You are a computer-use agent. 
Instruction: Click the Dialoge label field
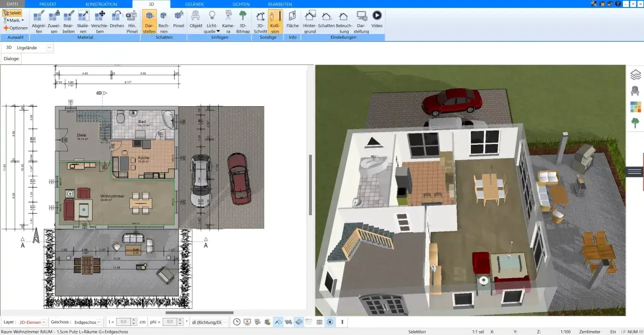[x=12, y=59]
